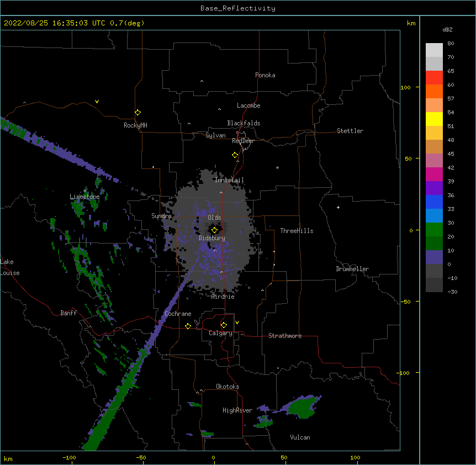Image resolution: width=476 pixels, height=465 pixels.
Task: Click the yellow diamond marker above RockyMH
Action: 138,113
